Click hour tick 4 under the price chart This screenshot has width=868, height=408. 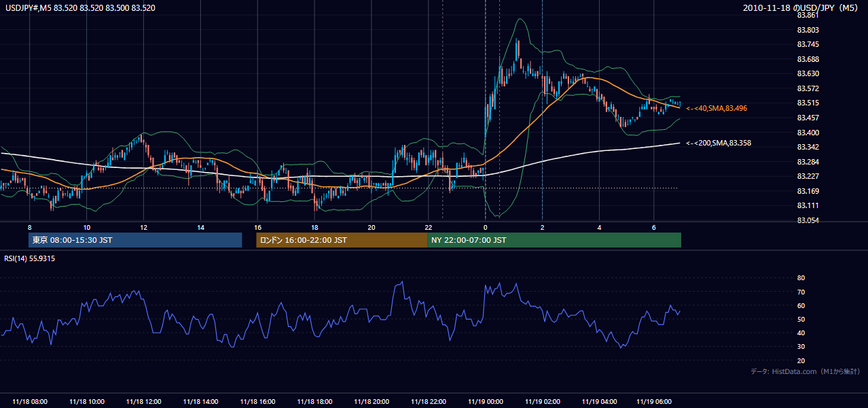[599, 227]
